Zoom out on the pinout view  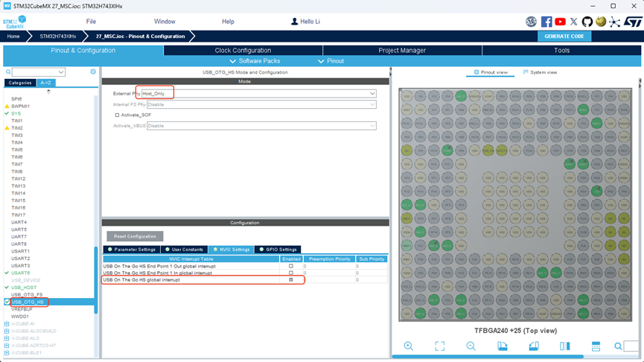pos(471,346)
